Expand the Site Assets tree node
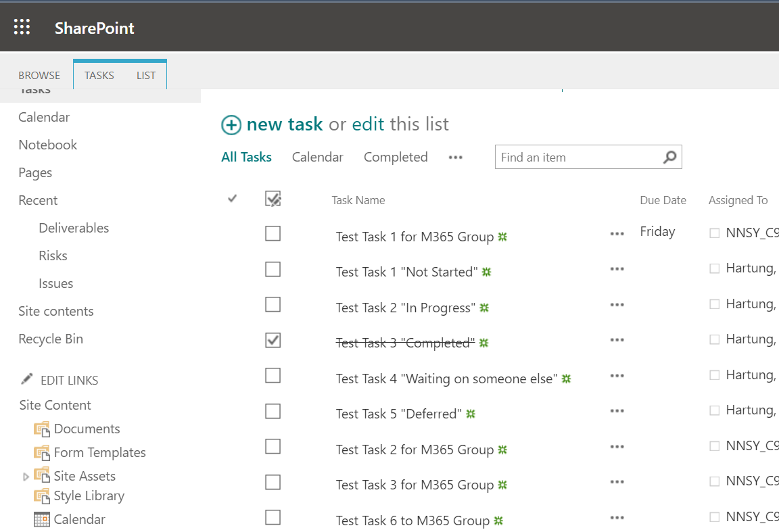The width and height of the screenshot is (779, 532). (x=26, y=477)
